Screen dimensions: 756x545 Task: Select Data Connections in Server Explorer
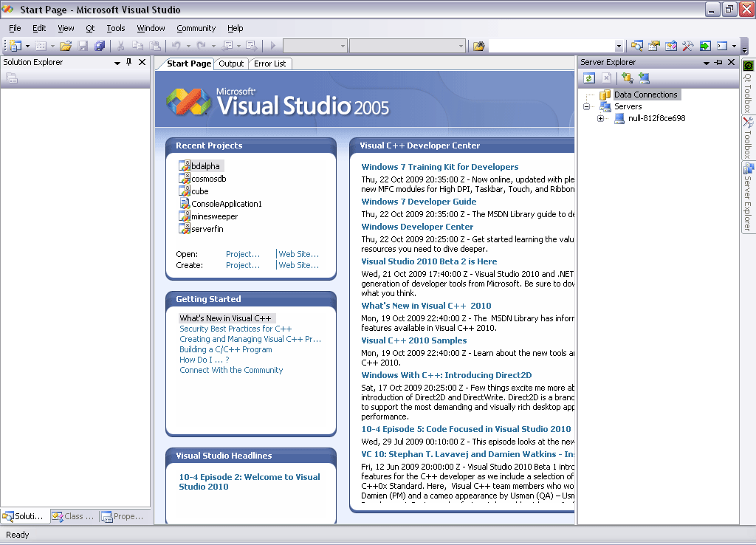click(645, 95)
